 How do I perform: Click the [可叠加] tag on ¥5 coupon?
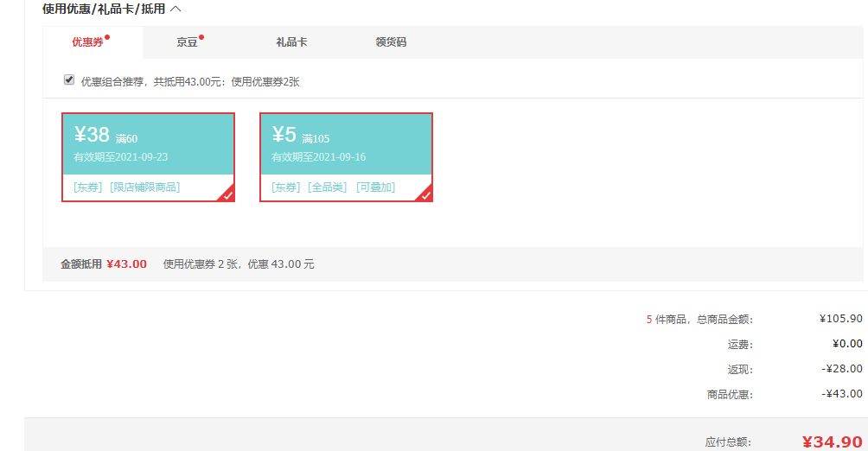click(375, 187)
